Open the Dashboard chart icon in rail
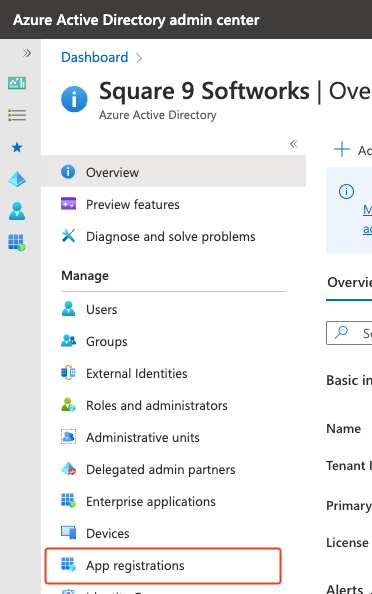 click(17, 83)
